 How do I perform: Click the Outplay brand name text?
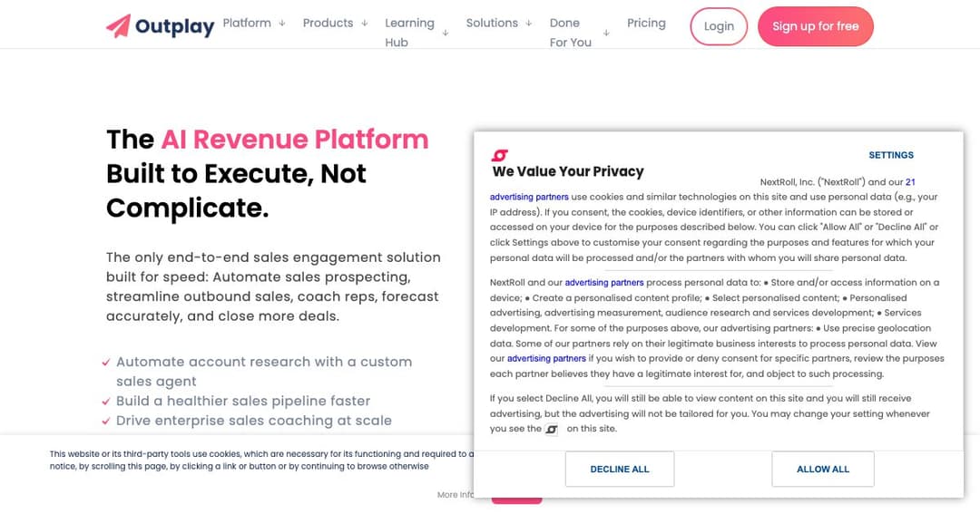pos(174,26)
